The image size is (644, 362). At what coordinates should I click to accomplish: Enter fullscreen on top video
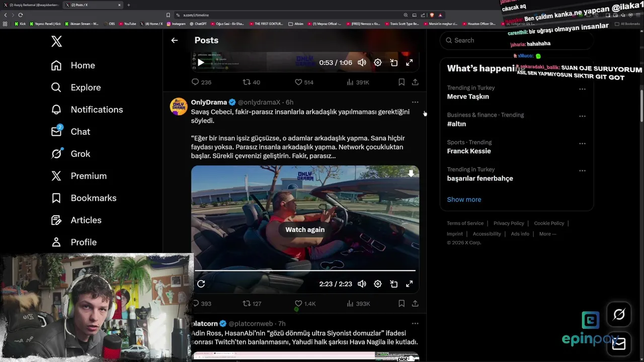(410, 63)
